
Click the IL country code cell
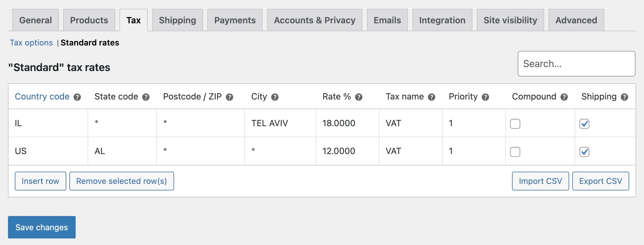pos(48,123)
